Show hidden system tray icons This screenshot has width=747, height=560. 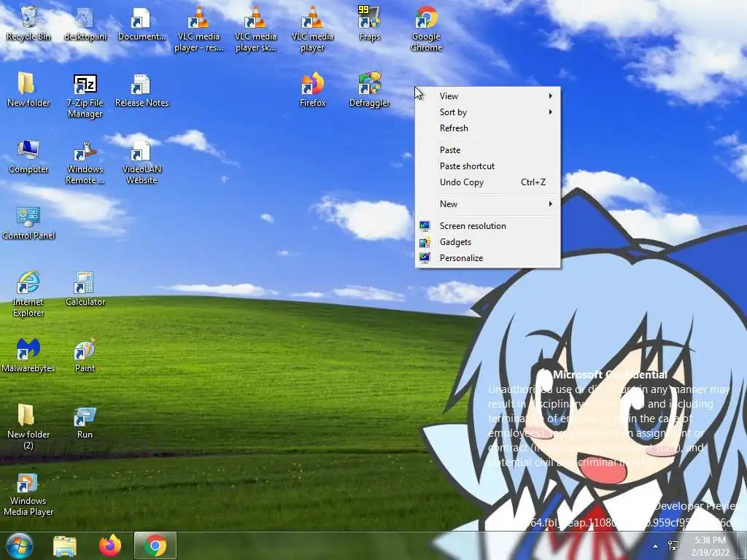pos(656,546)
